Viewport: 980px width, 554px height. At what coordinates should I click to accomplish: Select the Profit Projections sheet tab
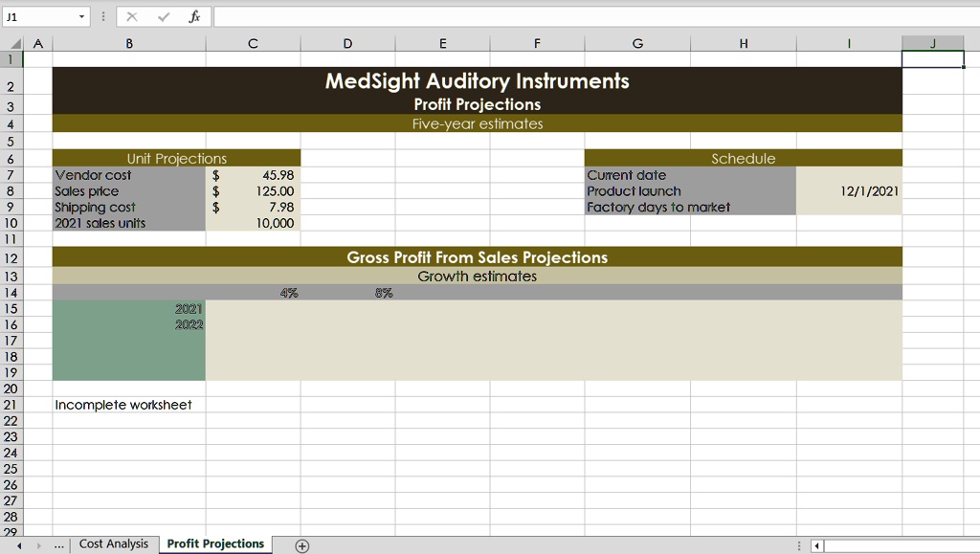pyautogui.click(x=215, y=543)
